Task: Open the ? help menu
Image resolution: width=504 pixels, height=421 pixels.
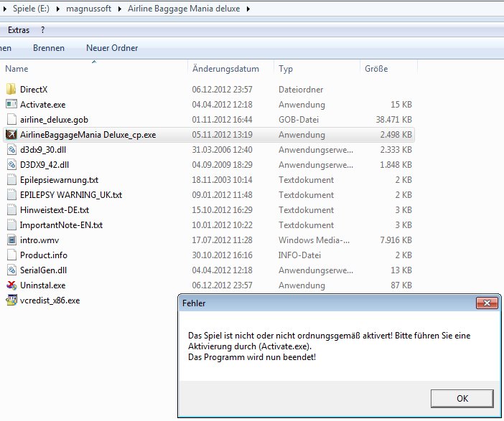Action: pos(43,30)
